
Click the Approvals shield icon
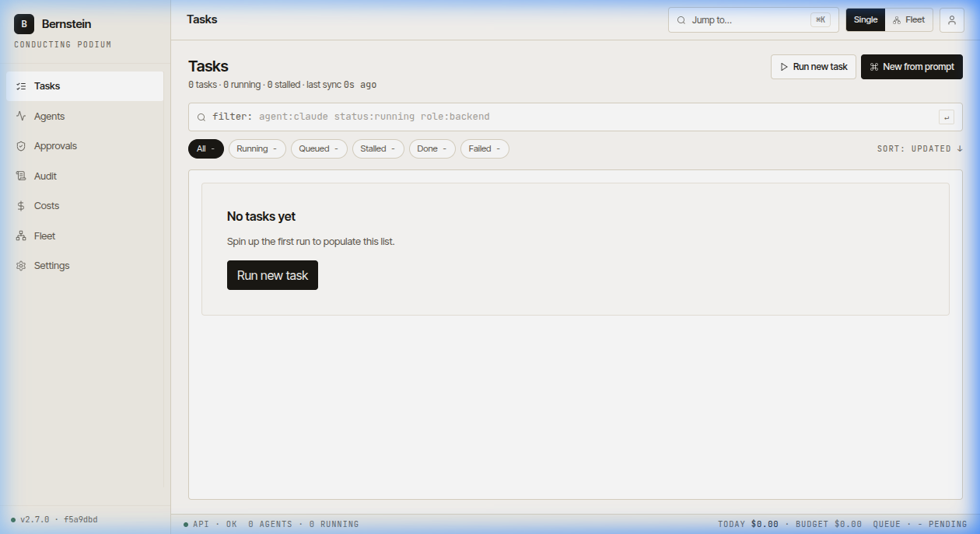tap(21, 146)
